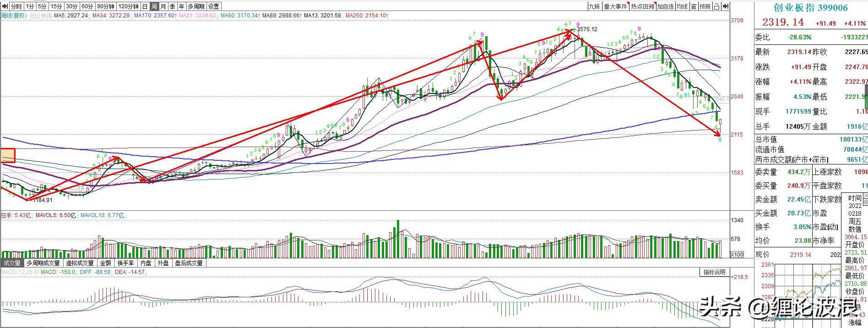Click the collapse arrow icon at toolbar start
The image size is (868, 328).
(x=4, y=6)
